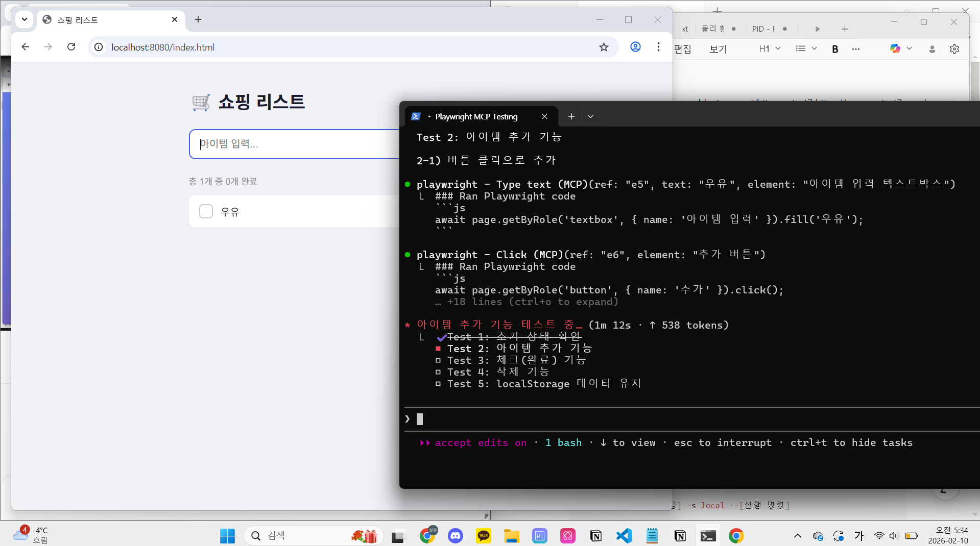Expand the H1 heading dropdown in Notepad
980x546 pixels.
coord(770,48)
